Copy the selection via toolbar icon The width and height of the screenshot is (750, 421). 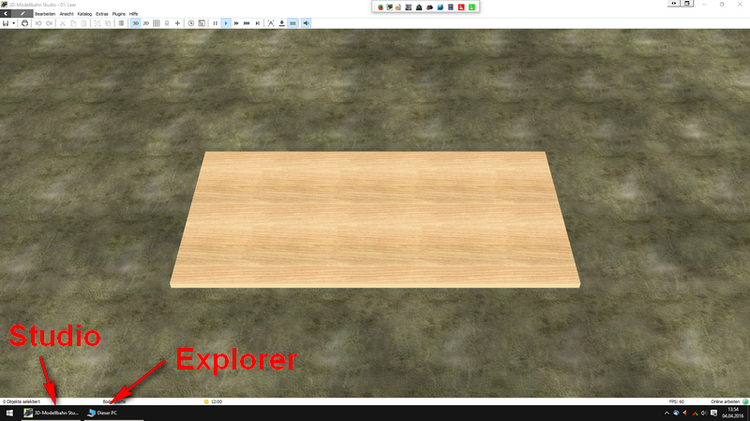coord(73,23)
